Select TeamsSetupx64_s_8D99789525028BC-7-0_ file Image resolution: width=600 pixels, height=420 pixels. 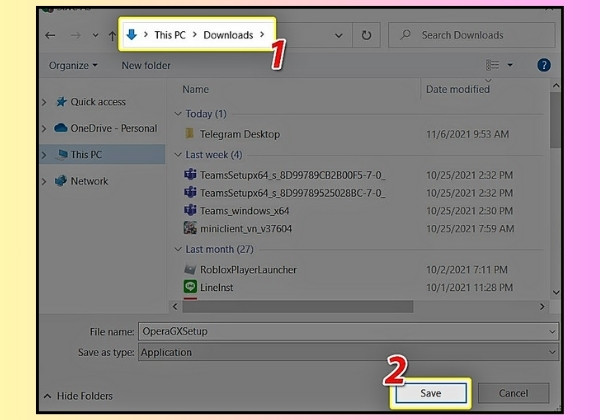pos(292,193)
